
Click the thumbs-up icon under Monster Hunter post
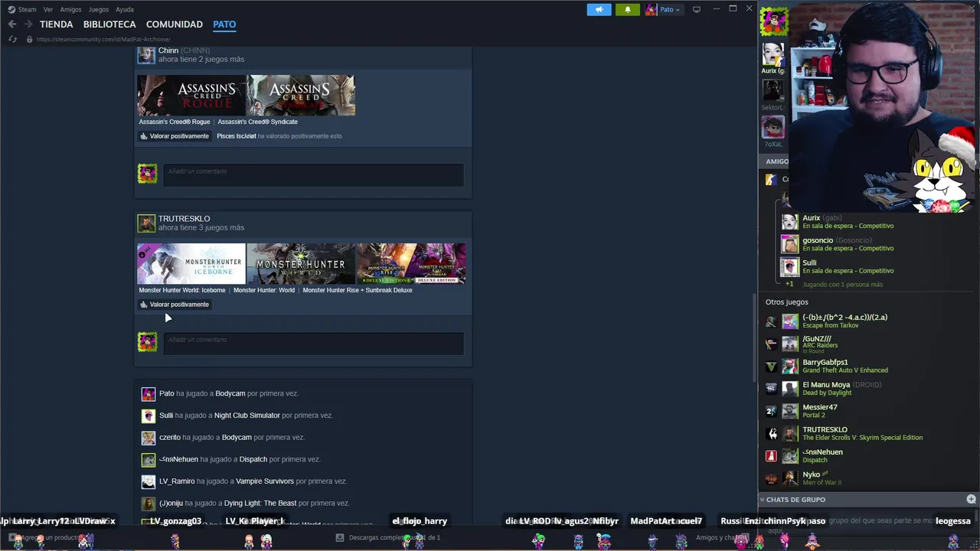pyautogui.click(x=143, y=305)
